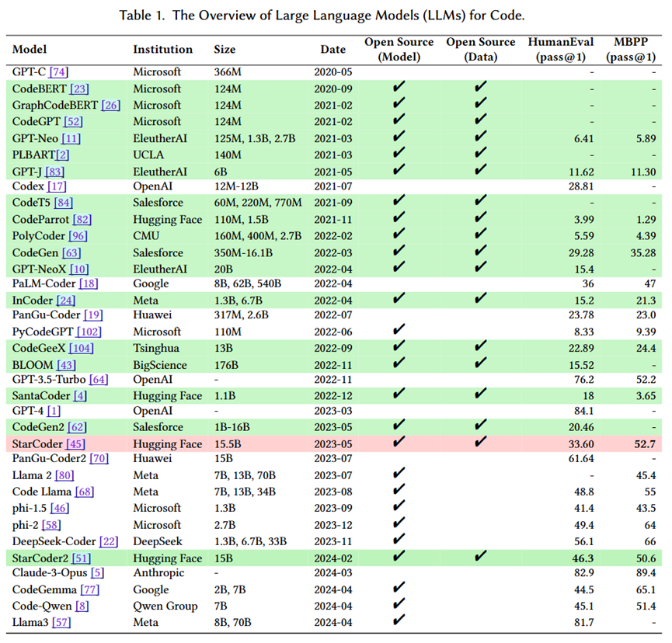Open InCoder reference [24]

pyautogui.click(x=66, y=301)
